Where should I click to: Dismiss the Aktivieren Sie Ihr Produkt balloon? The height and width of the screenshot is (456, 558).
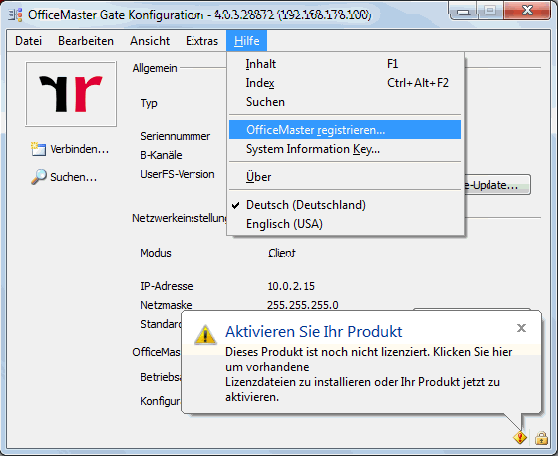[x=521, y=328]
